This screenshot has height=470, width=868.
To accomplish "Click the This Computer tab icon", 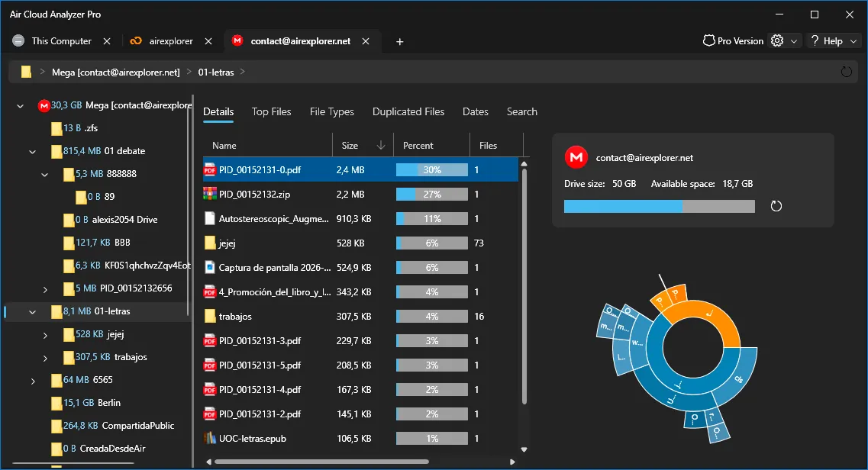I will pyautogui.click(x=18, y=41).
